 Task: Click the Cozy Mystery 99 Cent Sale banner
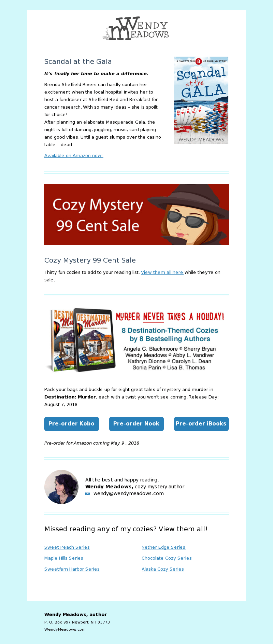136,214
